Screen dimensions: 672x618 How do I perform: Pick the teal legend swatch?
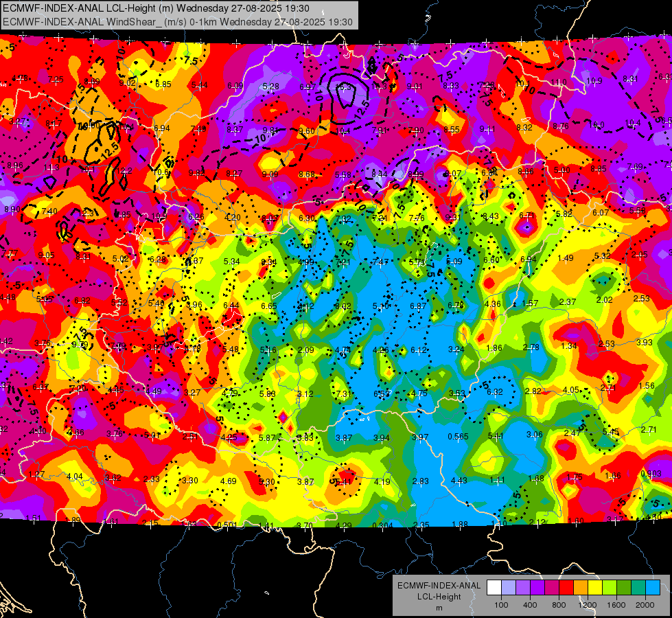point(638,588)
